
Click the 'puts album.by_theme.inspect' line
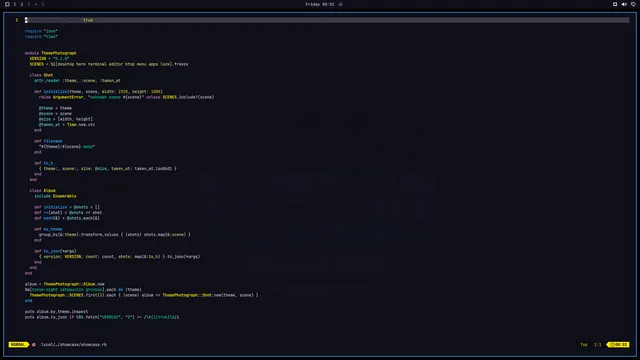[x=56, y=311]
